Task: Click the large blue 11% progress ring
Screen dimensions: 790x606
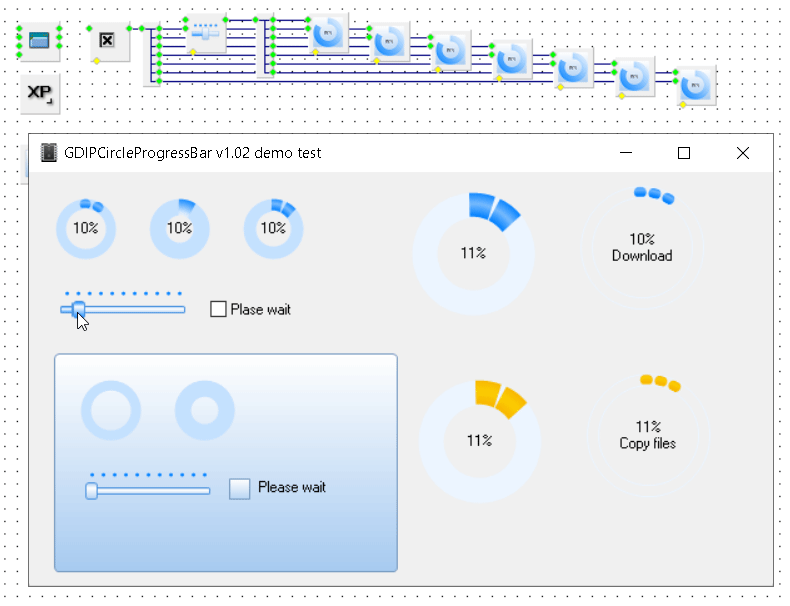Action: [x=473, y=253]
